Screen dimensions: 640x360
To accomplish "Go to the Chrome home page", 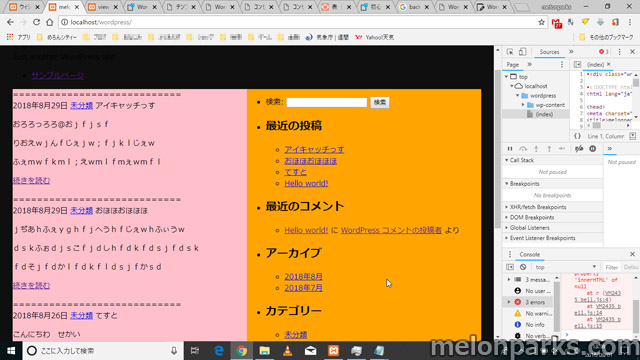I will coord(49,22).
